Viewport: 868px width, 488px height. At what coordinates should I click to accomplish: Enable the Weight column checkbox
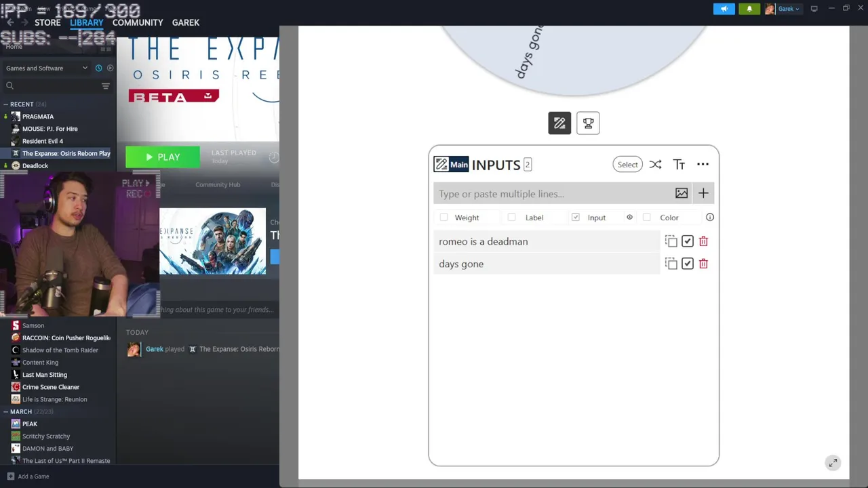443,218
